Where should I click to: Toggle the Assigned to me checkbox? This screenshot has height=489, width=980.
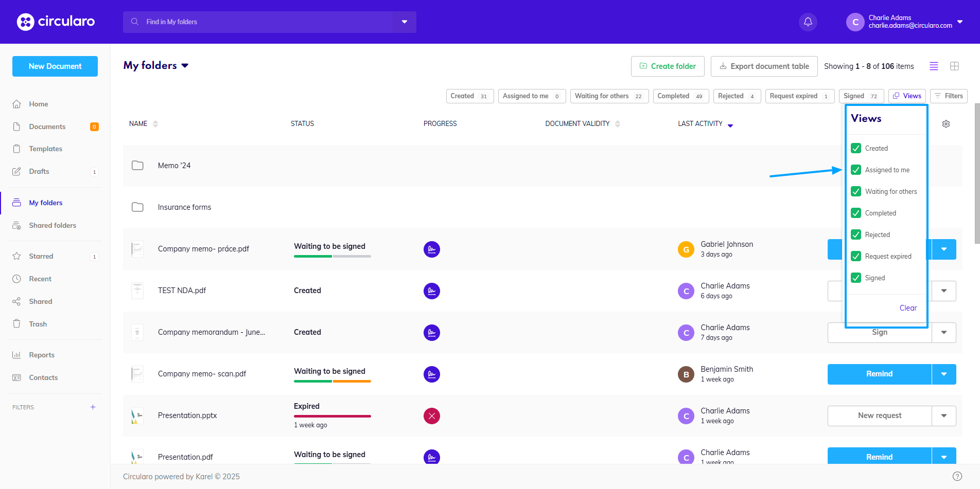856,170
